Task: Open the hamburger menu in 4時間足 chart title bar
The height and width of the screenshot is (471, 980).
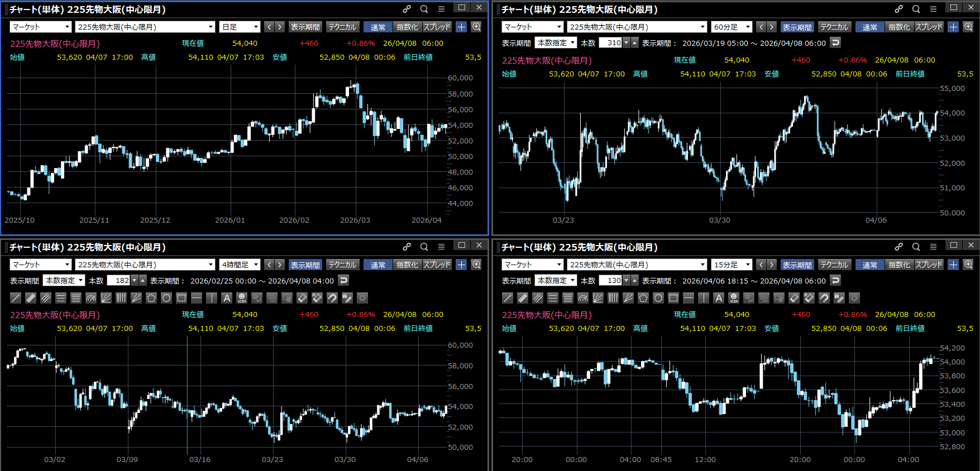Action: coord(441,247)
